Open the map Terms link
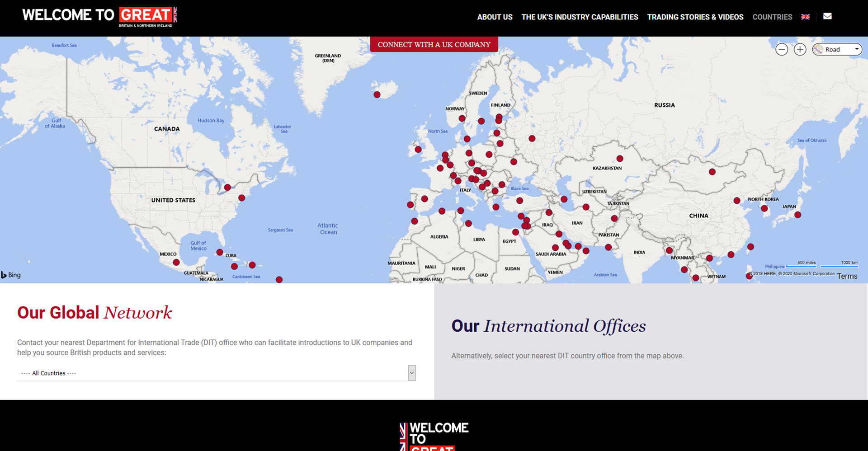 [x=847, y=276]
